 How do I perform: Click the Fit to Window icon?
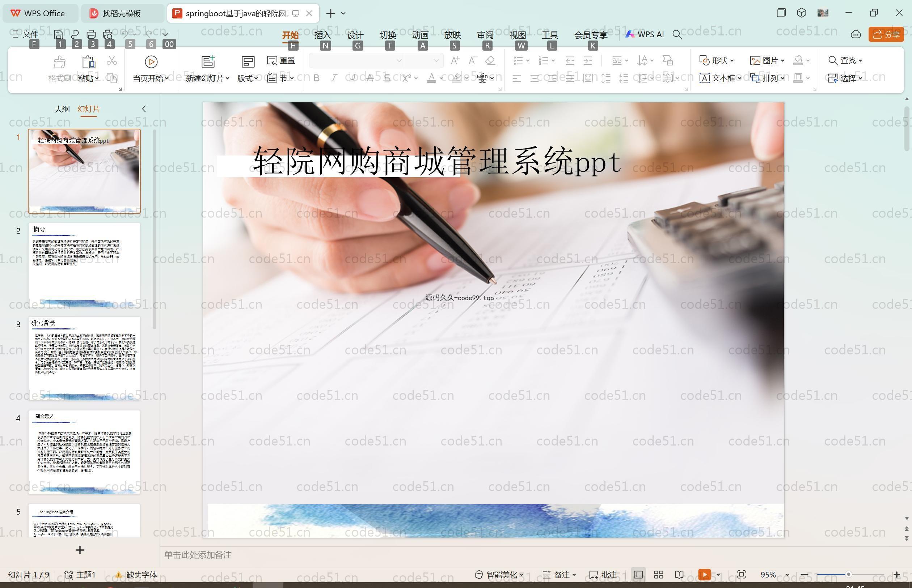coord(741,575)
